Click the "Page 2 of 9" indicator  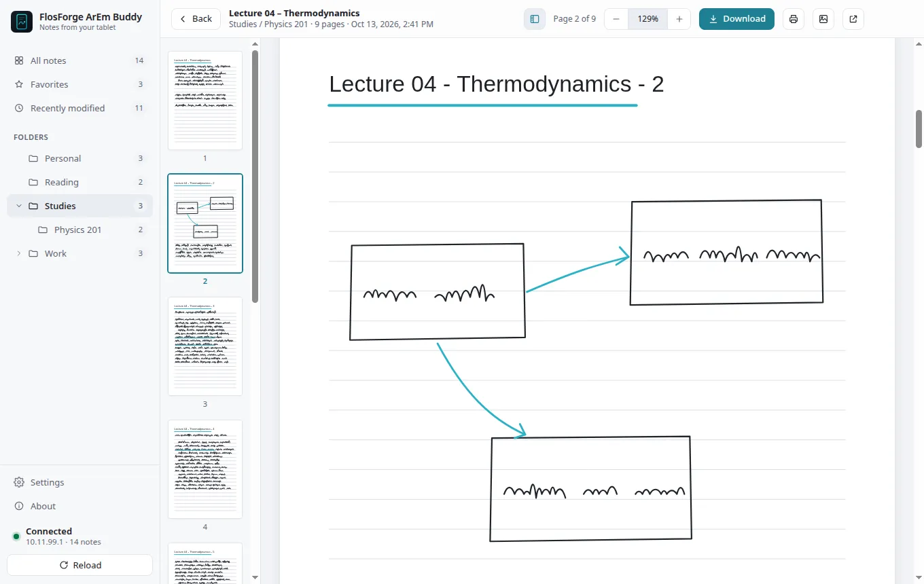coord(575,19)
